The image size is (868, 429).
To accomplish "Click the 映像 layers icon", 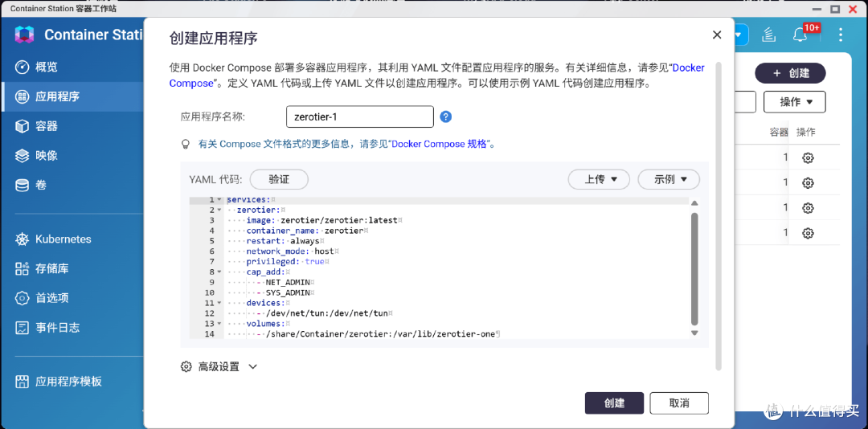I will click(x=22, y=156).
